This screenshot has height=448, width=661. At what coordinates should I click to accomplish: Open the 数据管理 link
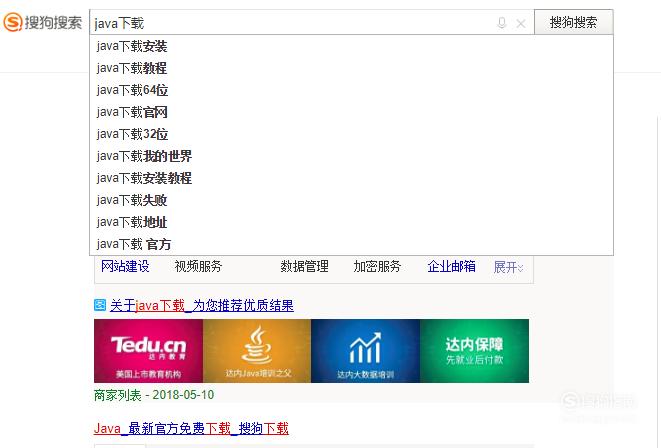(304, 266)
